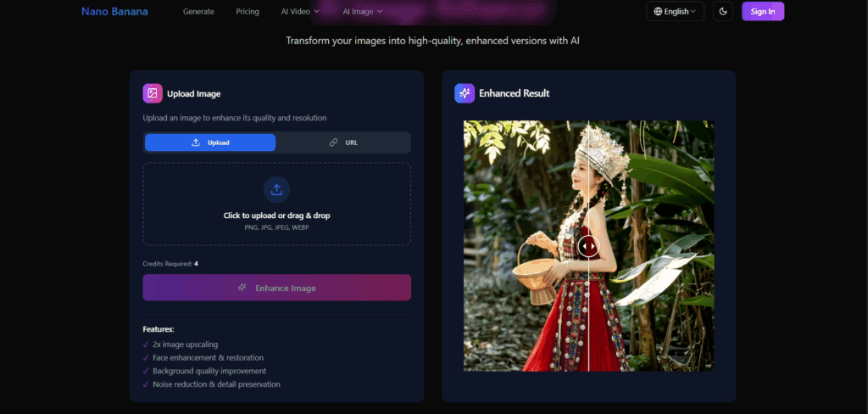Viewport: 868px width, 414px height.
Task: Expand the AI Video menu
Action: pyautogui.click(x=300, y=12)
